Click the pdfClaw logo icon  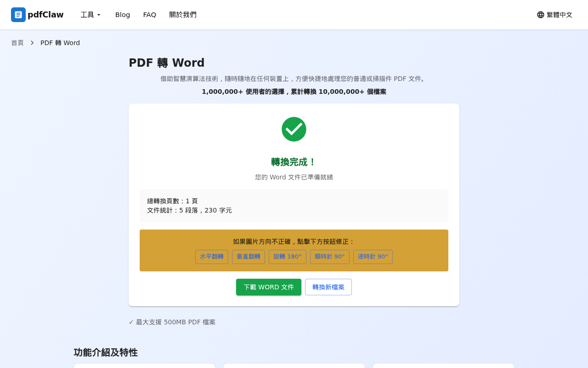(18, 15)
